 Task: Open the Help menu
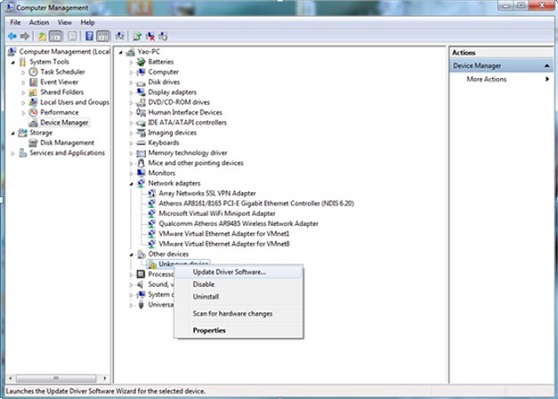88,22
